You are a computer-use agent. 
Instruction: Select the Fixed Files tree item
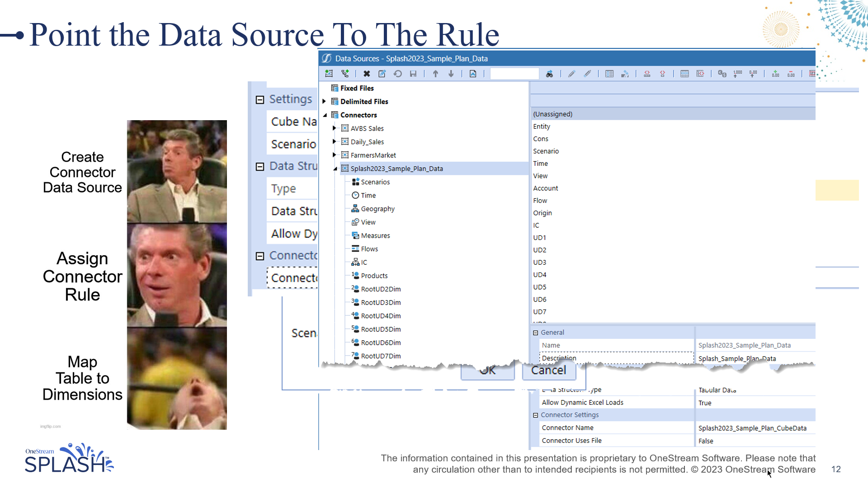click(357, 88)
